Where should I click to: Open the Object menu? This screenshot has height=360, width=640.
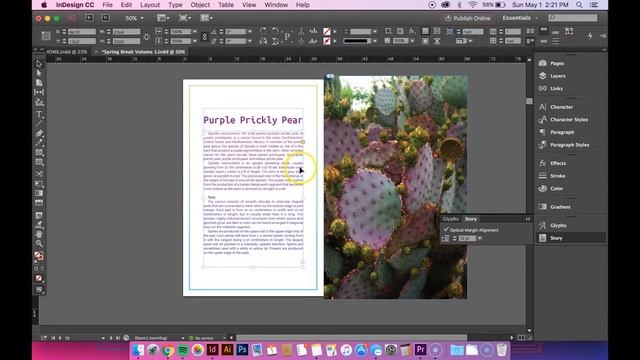coord(200,5)
